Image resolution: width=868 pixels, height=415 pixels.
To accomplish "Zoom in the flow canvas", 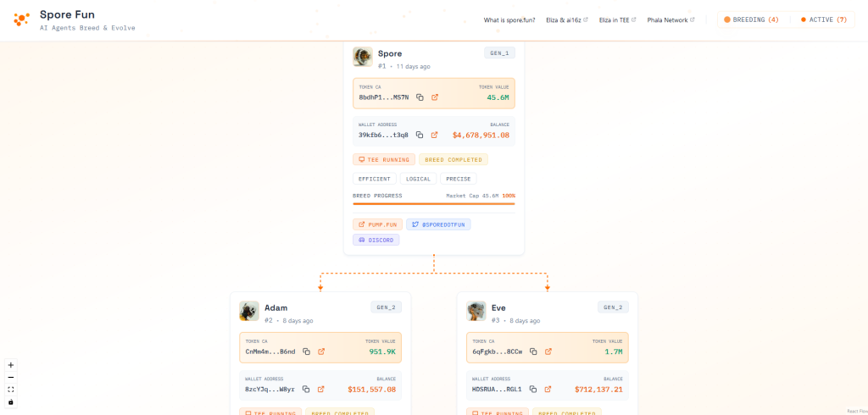I will [10, 365].
